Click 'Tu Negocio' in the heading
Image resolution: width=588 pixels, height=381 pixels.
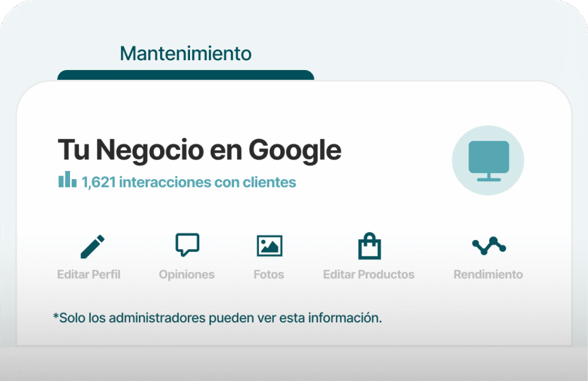[130, 150]
